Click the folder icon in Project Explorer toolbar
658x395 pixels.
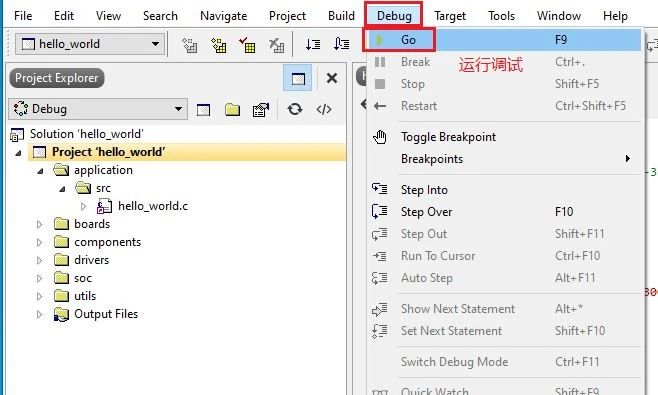tap(232, 110)
